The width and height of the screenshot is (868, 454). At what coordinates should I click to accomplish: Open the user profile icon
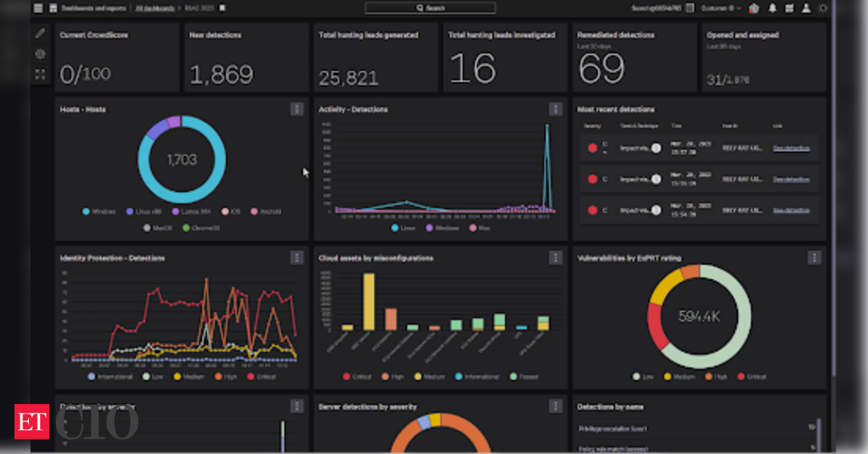coord(806,8)
